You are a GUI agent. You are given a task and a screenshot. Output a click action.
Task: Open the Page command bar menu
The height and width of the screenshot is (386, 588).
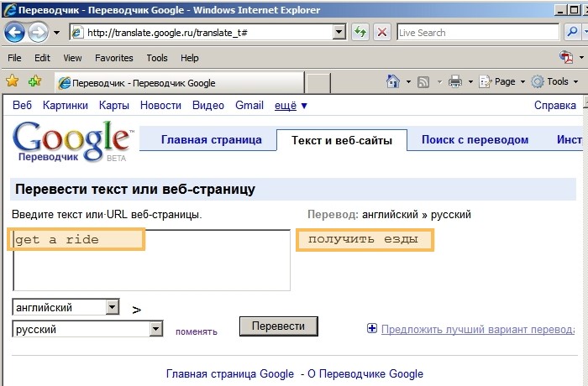point(501,81)
